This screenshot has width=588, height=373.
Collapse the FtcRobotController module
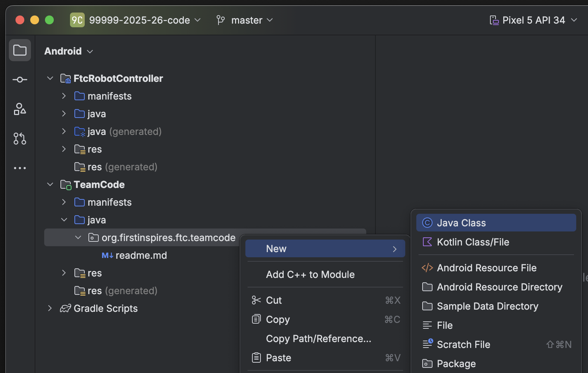[50, 78]
